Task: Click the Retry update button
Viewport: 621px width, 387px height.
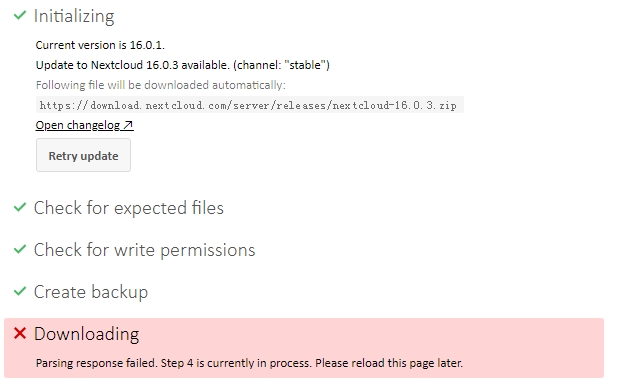Action: (83, 155)
